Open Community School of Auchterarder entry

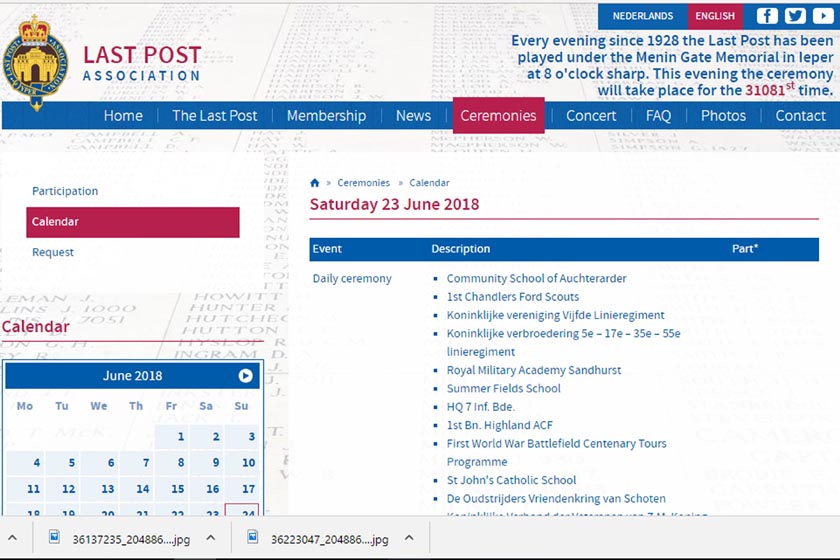coord(536,279)
